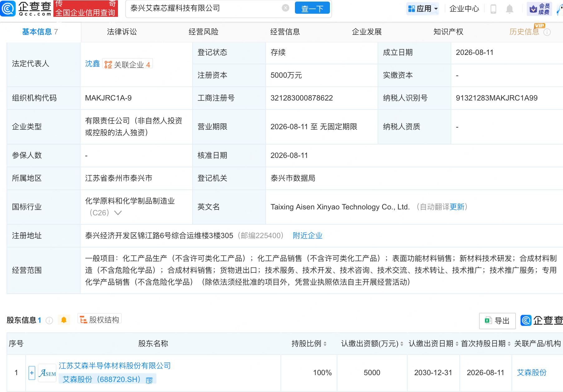Switch to 经营信息 tab

point(285,32)
